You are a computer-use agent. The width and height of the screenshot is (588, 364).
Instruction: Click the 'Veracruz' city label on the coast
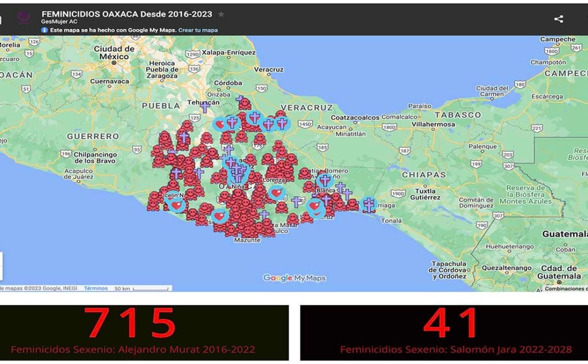269,69
